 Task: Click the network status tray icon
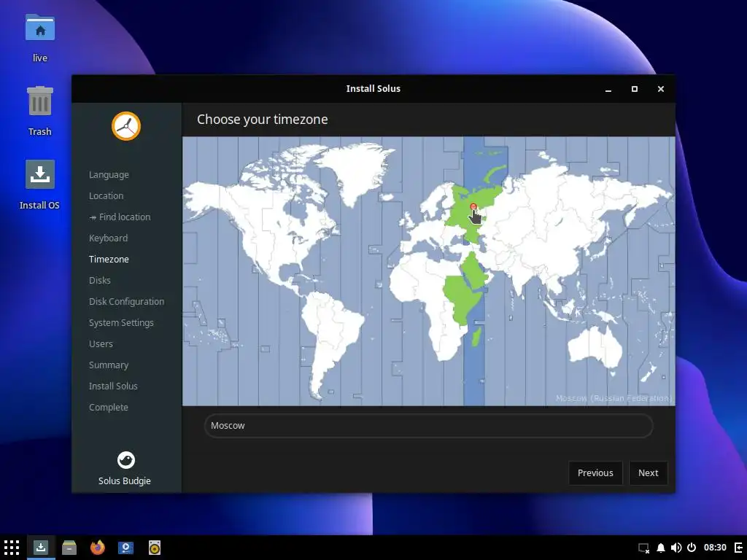[643, 548]
